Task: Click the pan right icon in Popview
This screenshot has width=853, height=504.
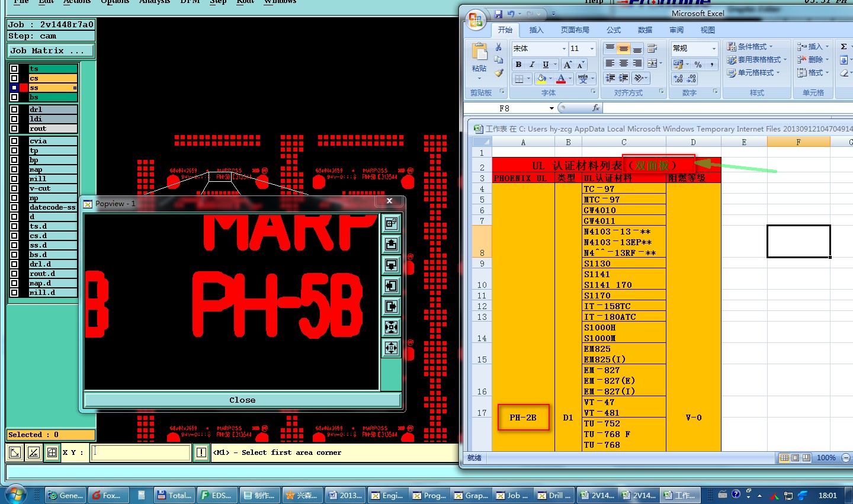Action: [391, 306]
